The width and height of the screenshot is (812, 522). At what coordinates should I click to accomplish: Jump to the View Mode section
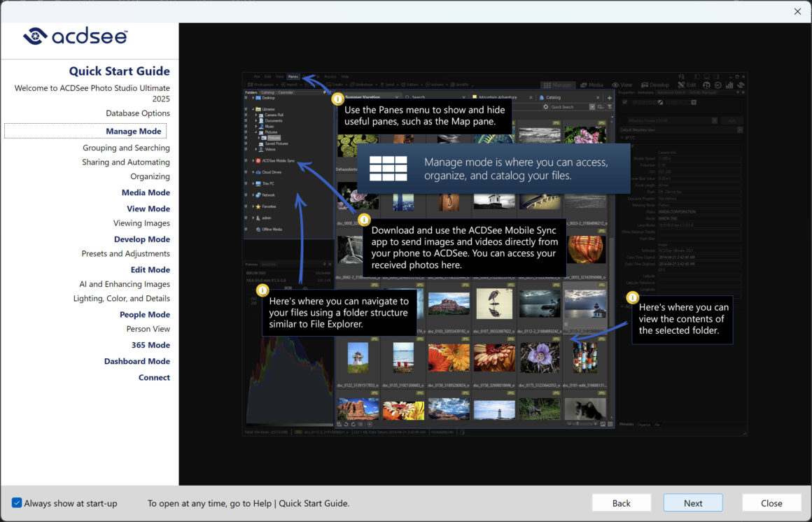click(x=148, y=209)
